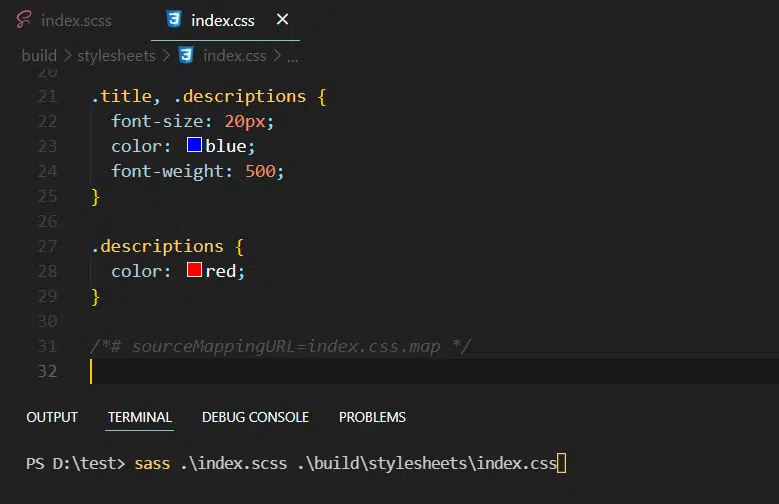Screen dimensions: 779x504
Task: Switch to the OUTPUT panel tab
Action: 52,417
